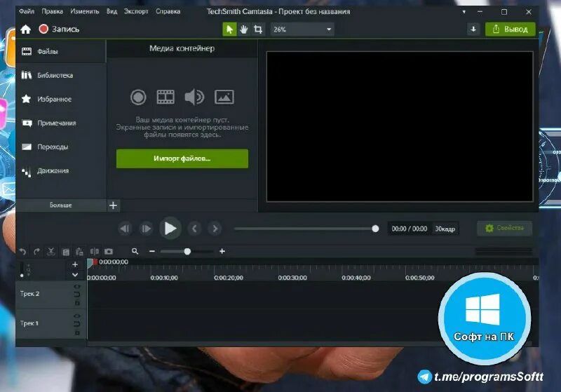Play the preview
561x392 pixels.
pyautogui.click(x=170, y=228)
